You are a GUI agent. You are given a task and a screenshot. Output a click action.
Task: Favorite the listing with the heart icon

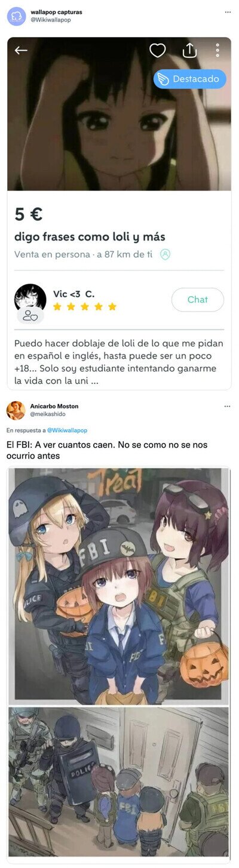(x=158, y=51)
